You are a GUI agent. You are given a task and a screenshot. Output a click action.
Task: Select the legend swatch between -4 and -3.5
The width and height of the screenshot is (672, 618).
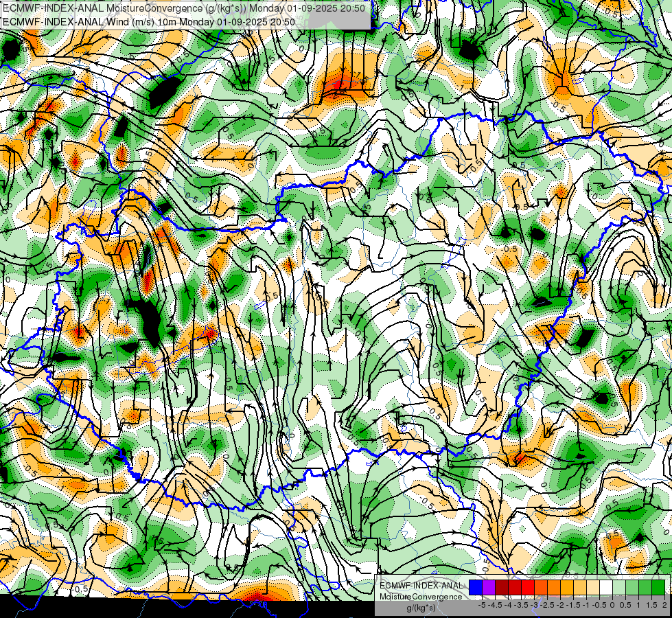[x=515, y=588]
